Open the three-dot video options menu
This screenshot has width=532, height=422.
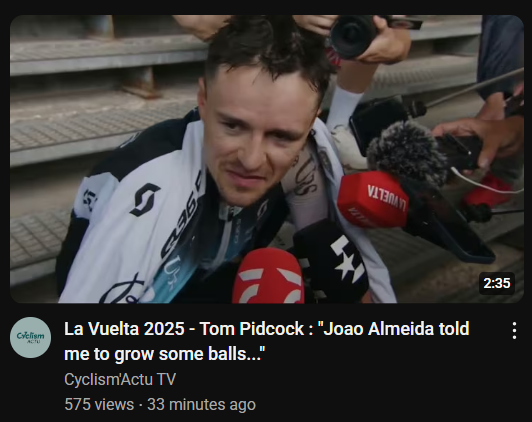[x=514, y=330]
